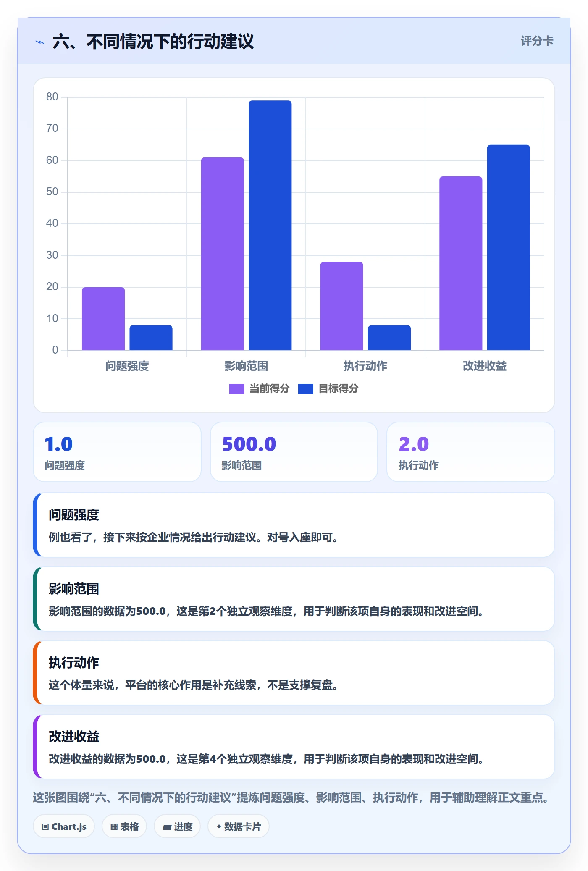Image resolution: width=588 pixels, height=871 pixels.
Task: Toggle the 当前得分 legend entry
Action: point(260,388)
